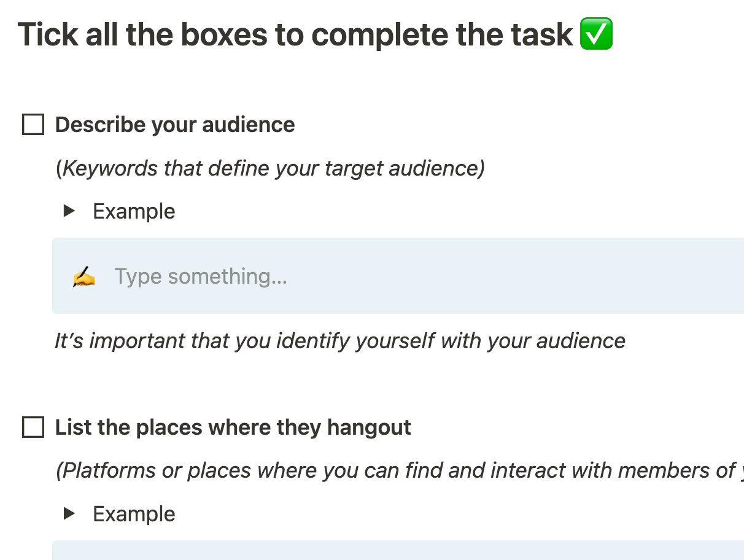This screenshot has height=560, width=744.
Task: Click the italic '(Platforms or places...' description line
Action: (x=393, y=470)
